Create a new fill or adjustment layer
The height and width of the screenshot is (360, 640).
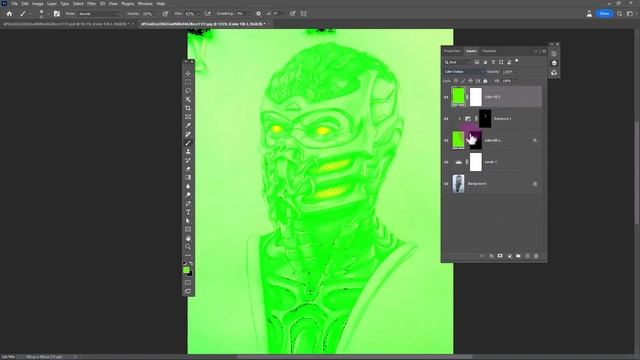(509, 256)
